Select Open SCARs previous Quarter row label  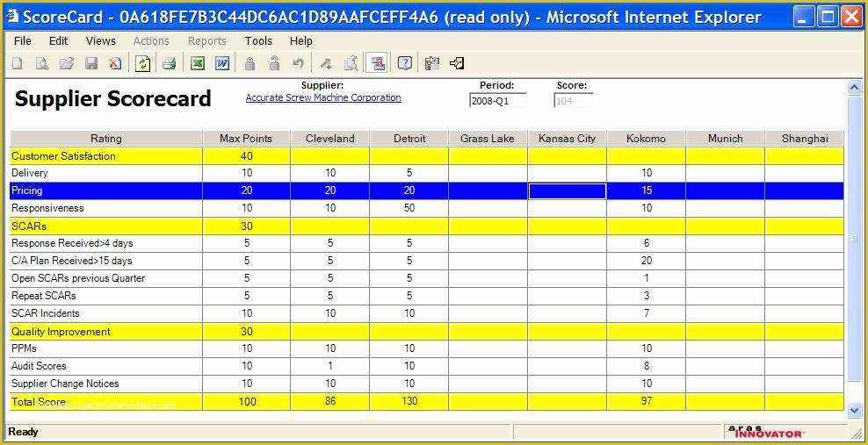tap(78, 278)
